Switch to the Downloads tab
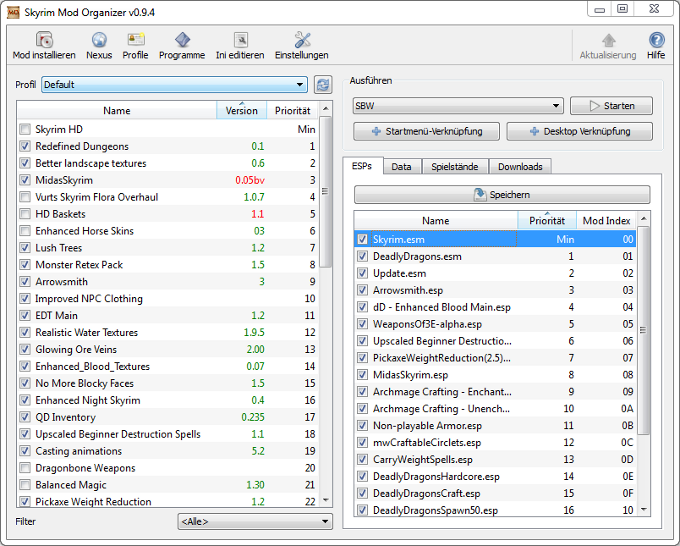680x546 pixels. 520,167
